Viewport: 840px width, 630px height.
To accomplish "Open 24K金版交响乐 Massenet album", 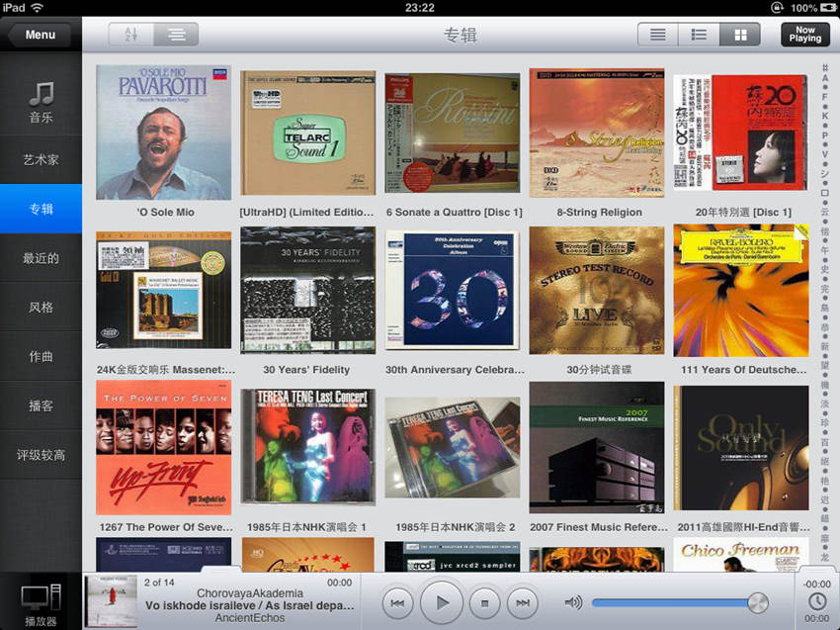I will pyautogui.click(x=164, y=290).
